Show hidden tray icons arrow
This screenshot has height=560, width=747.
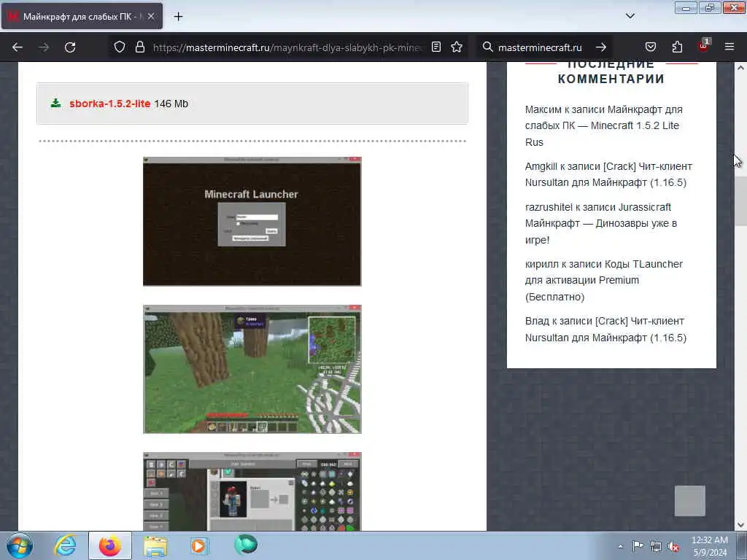pos(620,546)
